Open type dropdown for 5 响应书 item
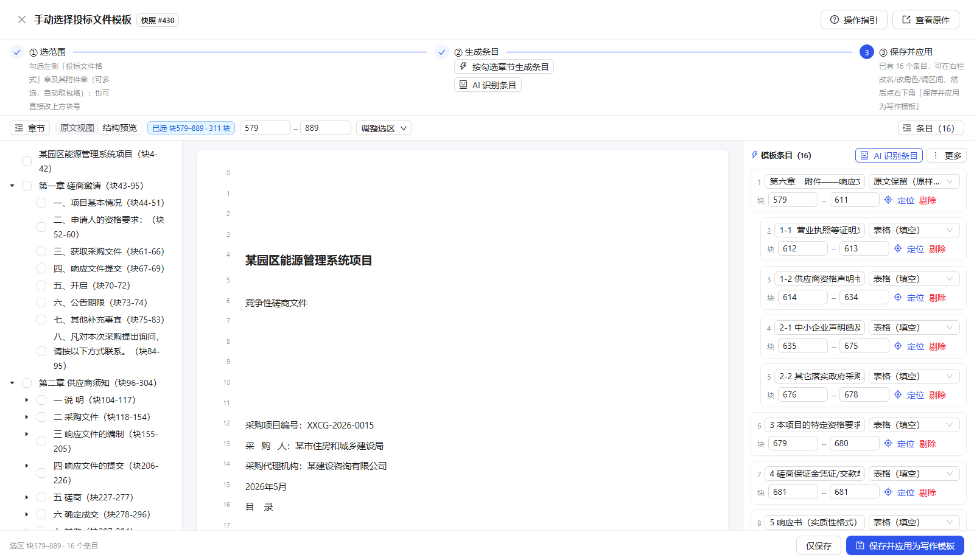 click(914, 522)
